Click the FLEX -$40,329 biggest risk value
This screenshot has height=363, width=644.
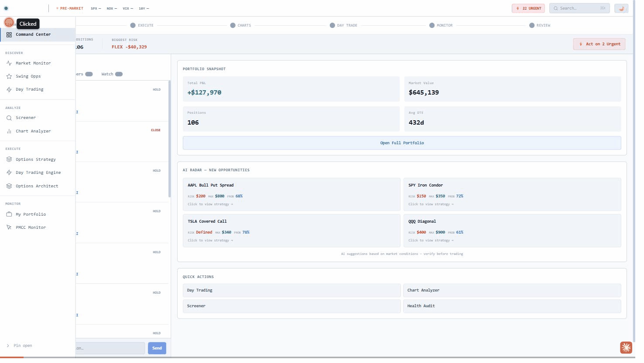[129, 47]
